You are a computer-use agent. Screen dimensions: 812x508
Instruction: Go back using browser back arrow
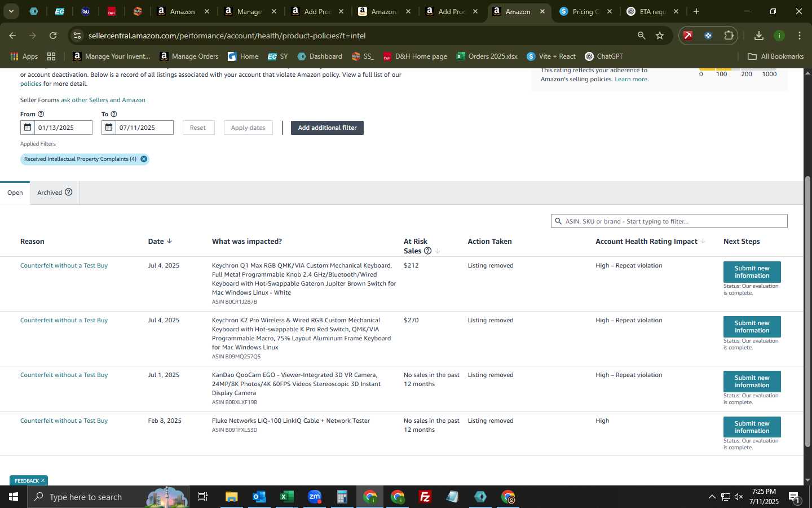click(x=12, y=36)
